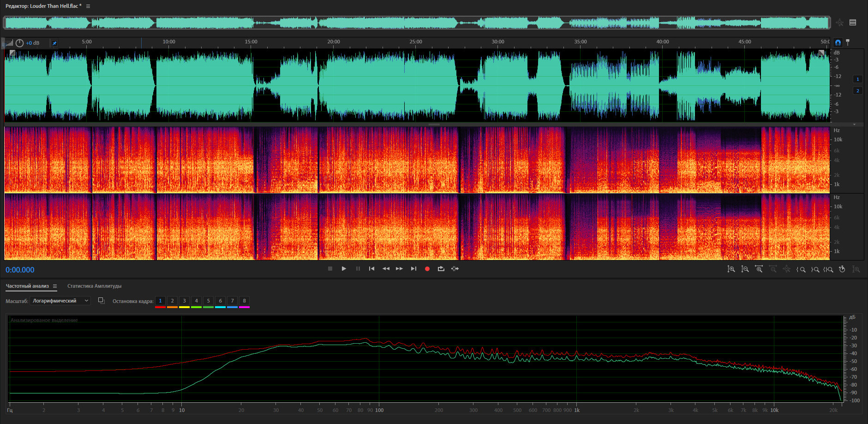Move playhead to previous marker
This screenshot has width=868, height=424.
pos(371,269)
